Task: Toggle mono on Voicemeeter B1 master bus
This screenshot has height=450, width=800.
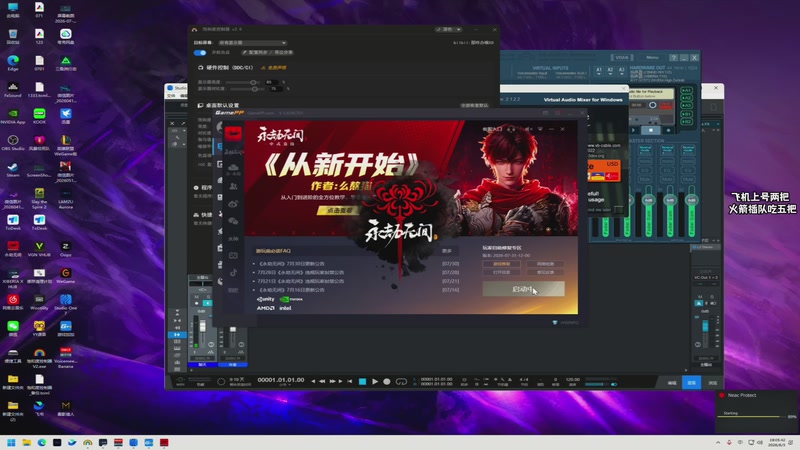Action: point(667,161)
